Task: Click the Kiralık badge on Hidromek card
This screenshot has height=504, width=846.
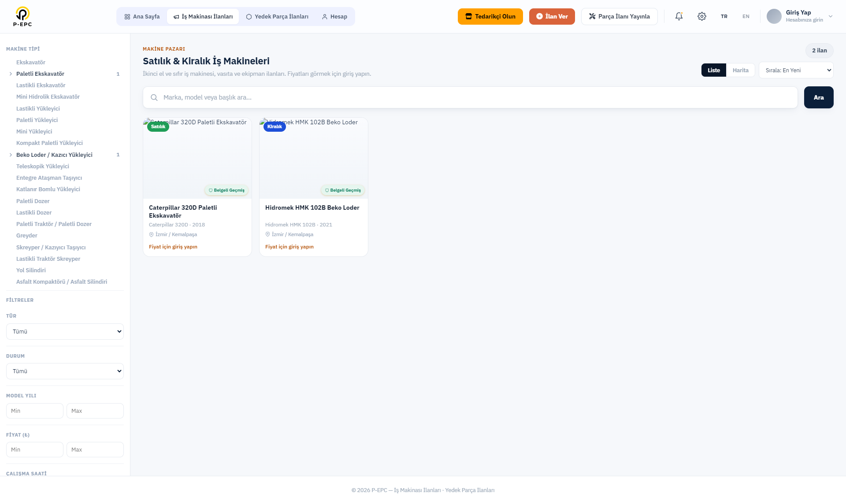Action: (x=275, y=126)
